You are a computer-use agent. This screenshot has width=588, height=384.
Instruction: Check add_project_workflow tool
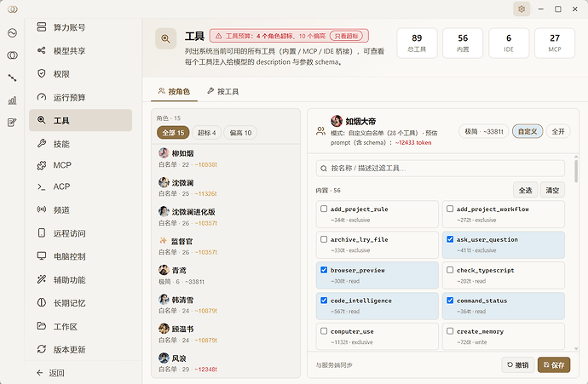(x=450, y=209)
